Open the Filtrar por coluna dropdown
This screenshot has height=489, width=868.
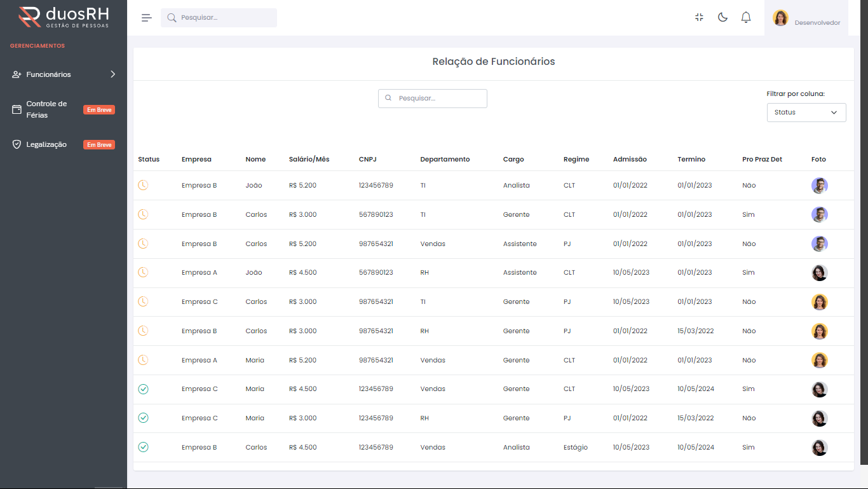pyautogui.click(x=806, y=112)
